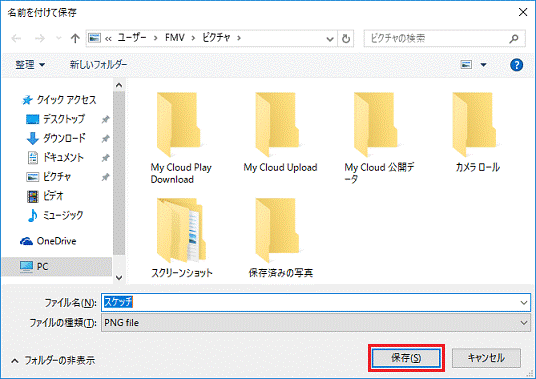Open デスクトップ in the sidebar
Image resolution: width=536 pixels, height=379 pixels.
click(55, 119)
